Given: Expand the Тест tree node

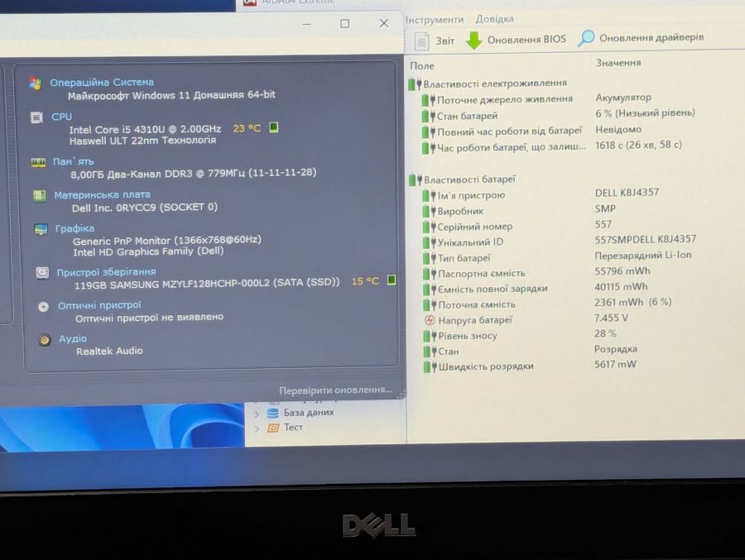Looking at the screenshot, I should point(257,428).
